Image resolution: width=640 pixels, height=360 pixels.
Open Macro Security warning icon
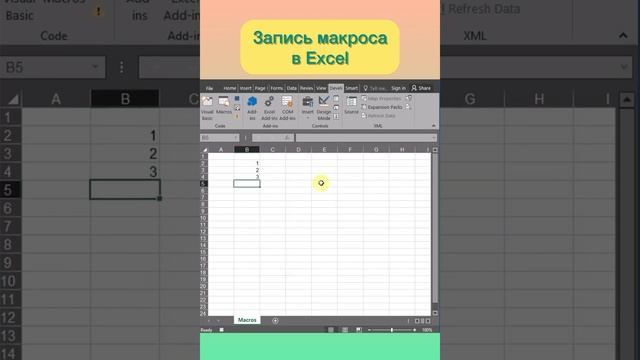coord(237,116)
